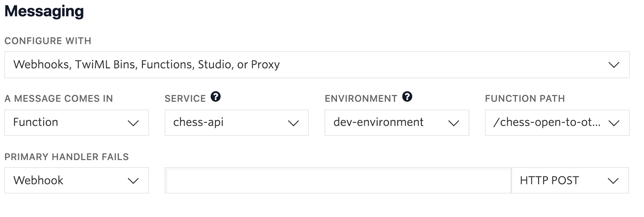Screen dimensions: 644x217
Task: Click the chevron arrow beside chess-api
Action: click(293, 123)
